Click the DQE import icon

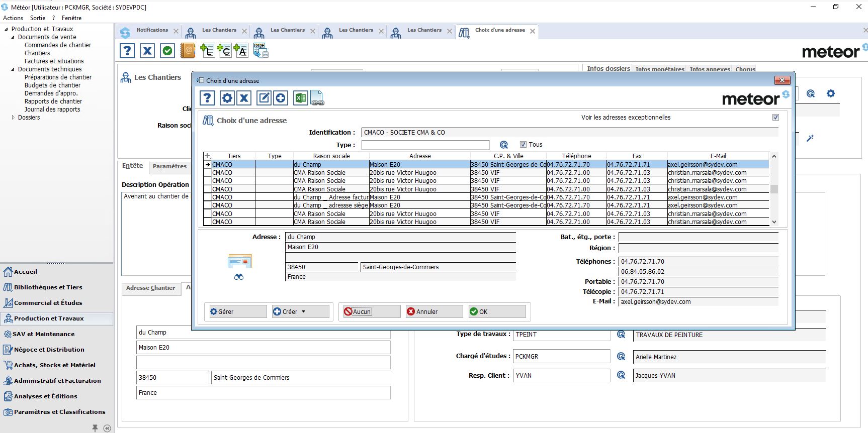(x=261, y=51)
